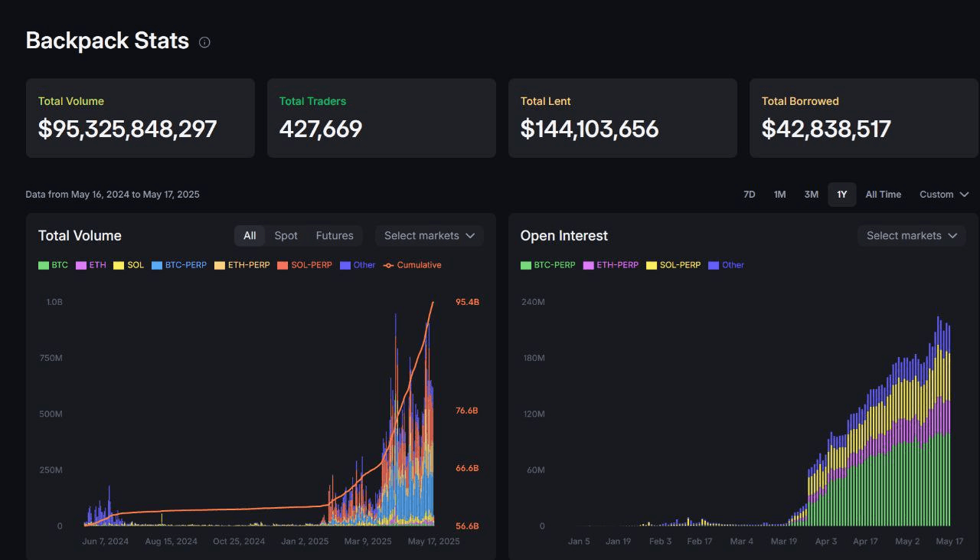This screenshot has height=560, width=980.
Task: Toggle Other legend in Open Interest chart
Action: click(727, 265)
